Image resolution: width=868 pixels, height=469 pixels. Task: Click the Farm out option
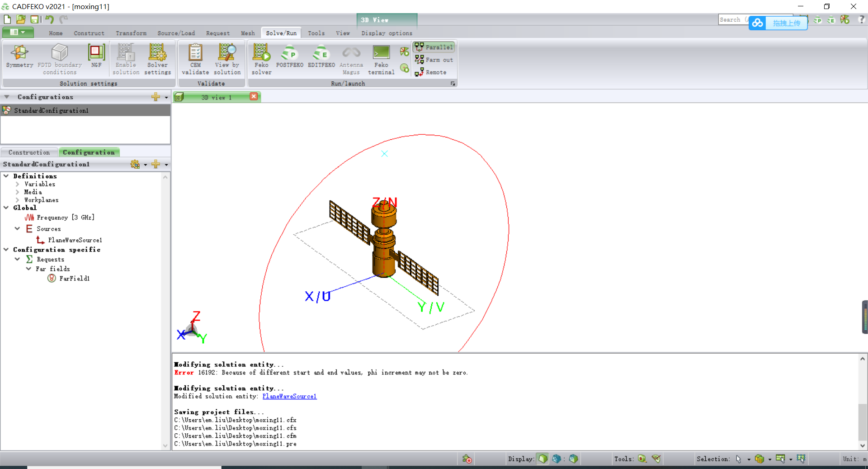434,60
